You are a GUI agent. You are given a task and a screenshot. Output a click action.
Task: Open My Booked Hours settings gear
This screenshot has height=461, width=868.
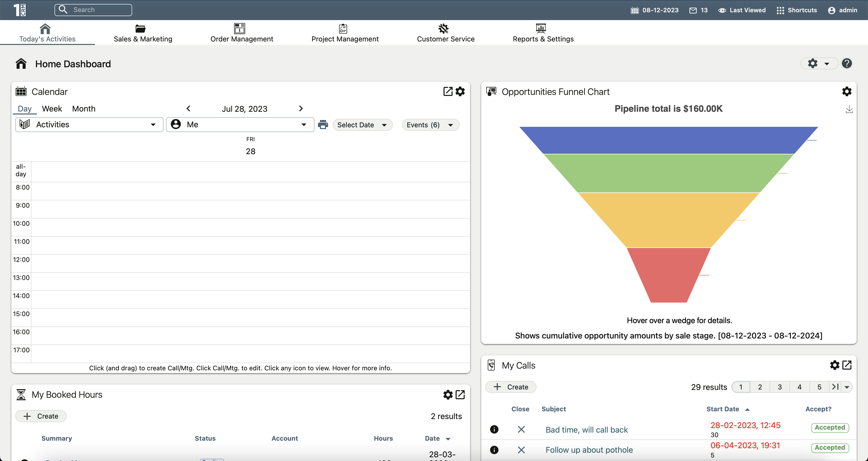(448, 395)
